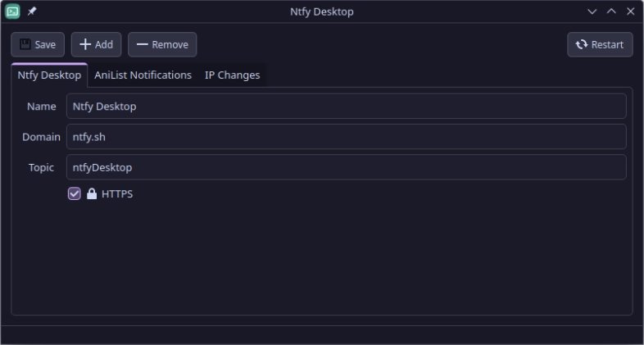Click the circular arrows Restart icon
Image resolution: width=644 pixels, height=345 pixels.
point(581,44)
